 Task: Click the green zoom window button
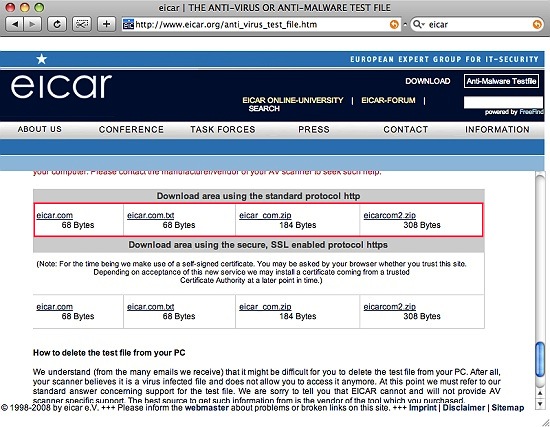39,7
